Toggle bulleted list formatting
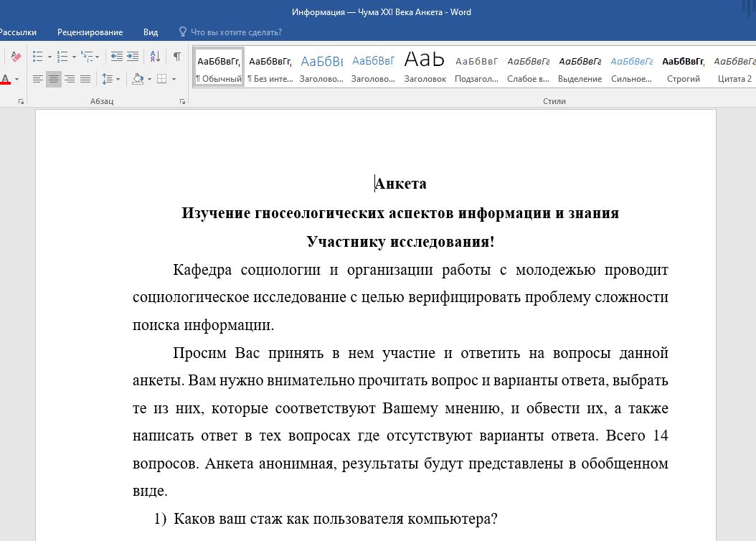This screenshot has height=541, width=756. 37,57
